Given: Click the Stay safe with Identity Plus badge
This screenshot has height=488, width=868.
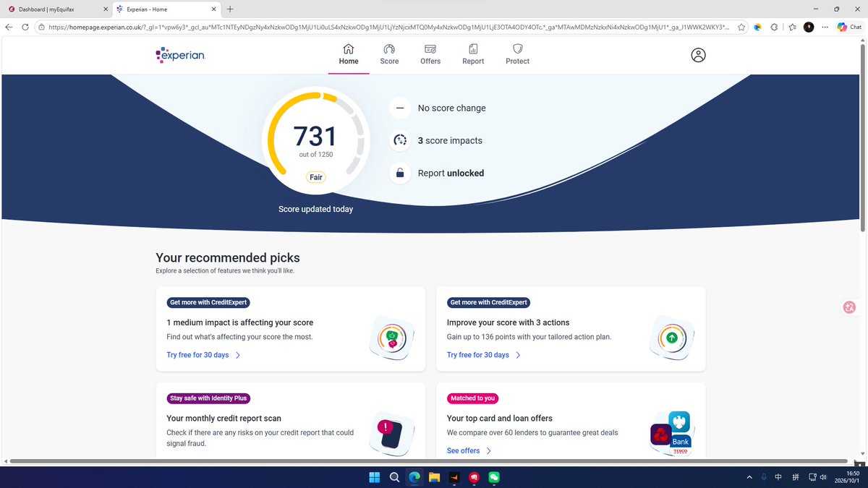Looking at the screenshot, I should pos(208,398).
